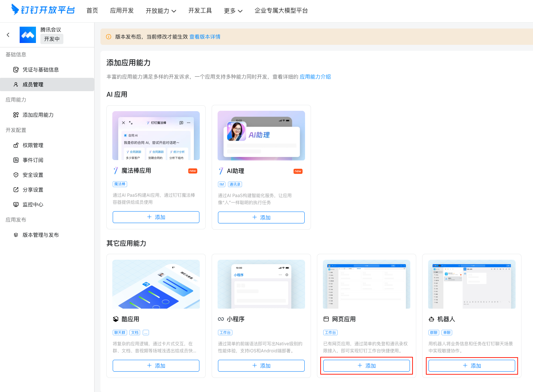Open the 首页 nav item
Viewport: 533px width, 392px height.
coord(92,10)
